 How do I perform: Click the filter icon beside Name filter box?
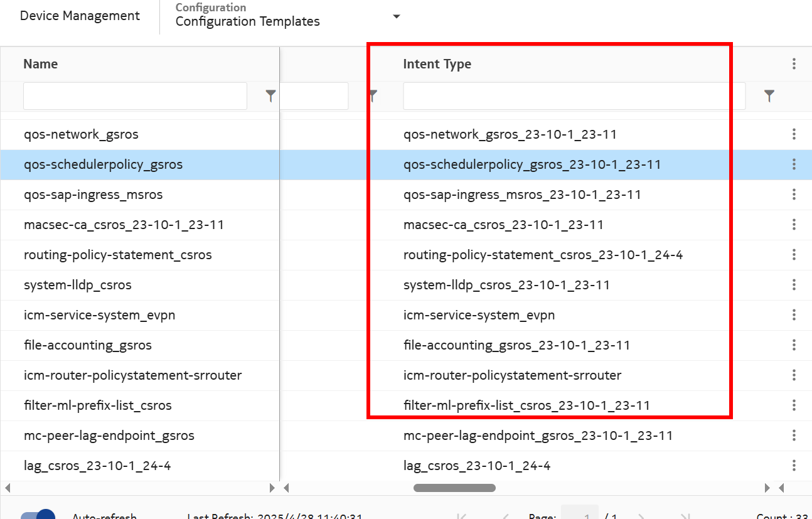pyautogui.click(x=270, y=96)
